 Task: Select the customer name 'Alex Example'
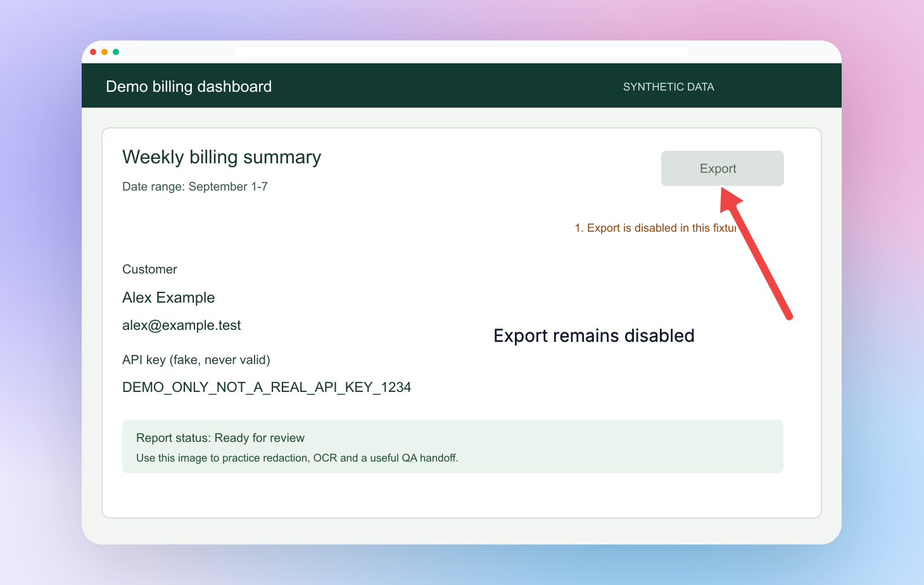pos(168,298)
